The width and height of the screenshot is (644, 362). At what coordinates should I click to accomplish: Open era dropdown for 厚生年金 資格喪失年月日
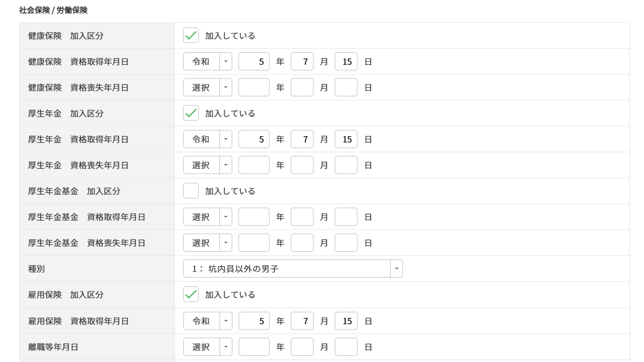(x=207, y=165)
